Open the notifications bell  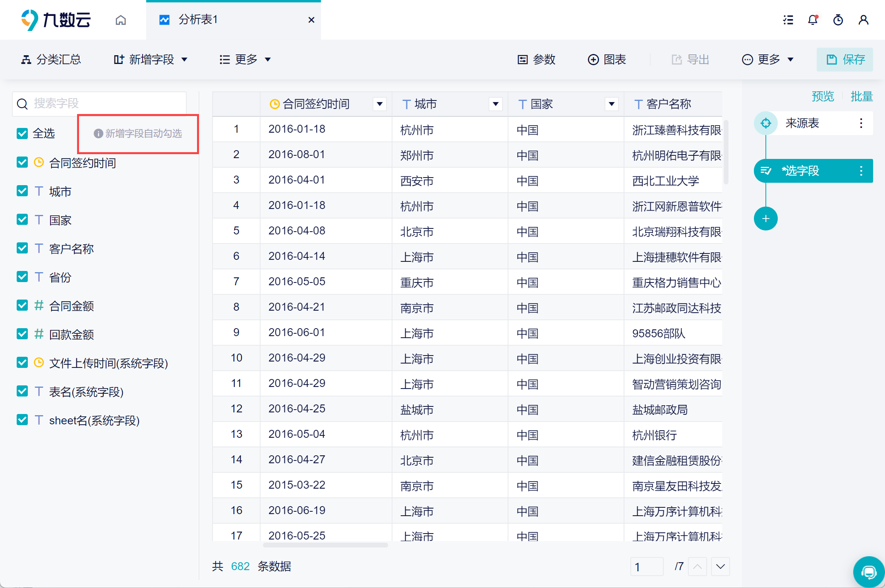(813, 20)
